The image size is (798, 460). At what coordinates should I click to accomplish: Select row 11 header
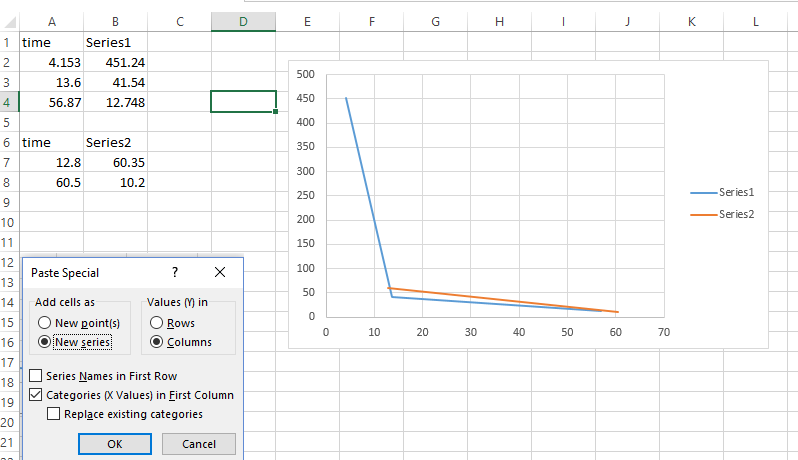7,242
